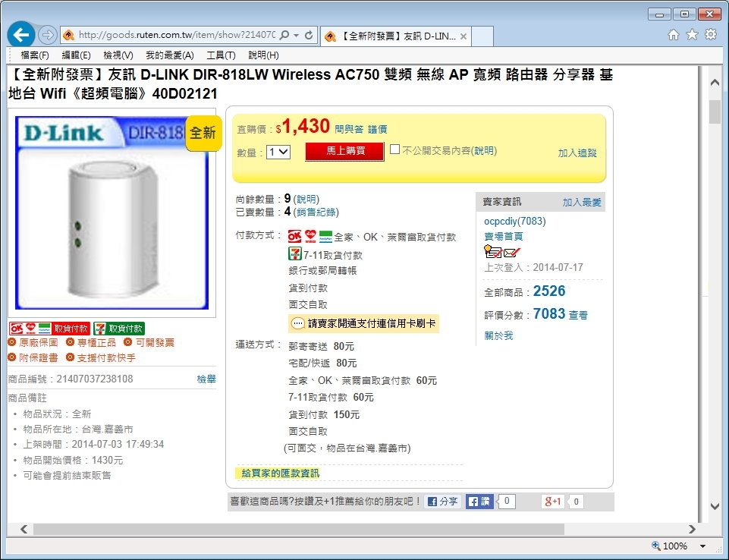Click the Home icon in browser toolbar
729x560 pixels.
coord(673,35)
